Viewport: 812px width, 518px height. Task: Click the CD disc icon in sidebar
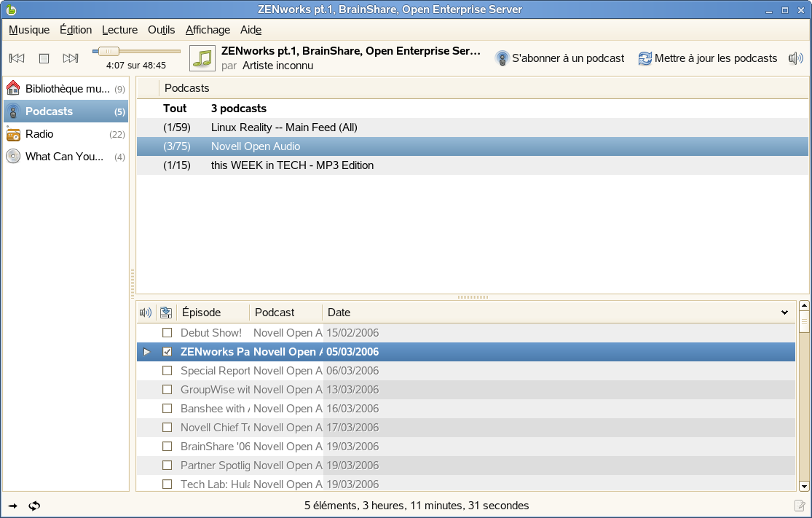click(13, 157)
